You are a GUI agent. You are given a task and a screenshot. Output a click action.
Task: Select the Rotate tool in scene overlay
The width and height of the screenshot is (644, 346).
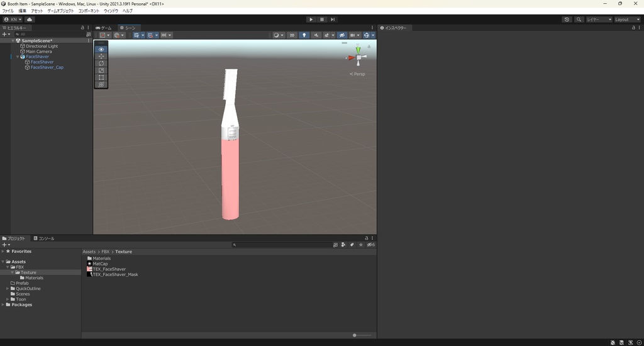(x=101, y=64)
